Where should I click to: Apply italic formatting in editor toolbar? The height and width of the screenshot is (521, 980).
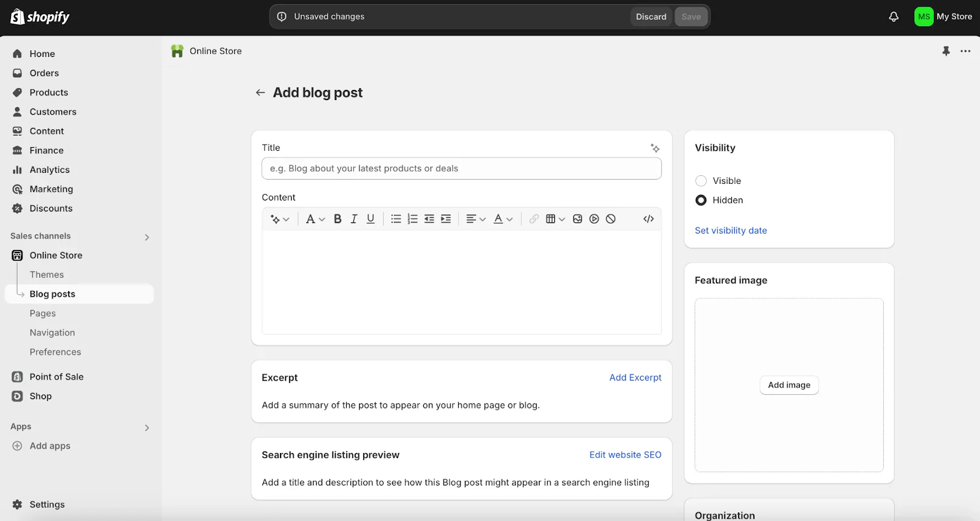354,219
